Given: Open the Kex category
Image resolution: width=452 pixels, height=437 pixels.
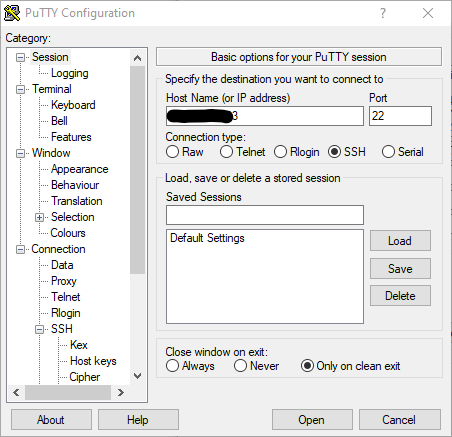Looking at the screenshot, I should point(79,345).
